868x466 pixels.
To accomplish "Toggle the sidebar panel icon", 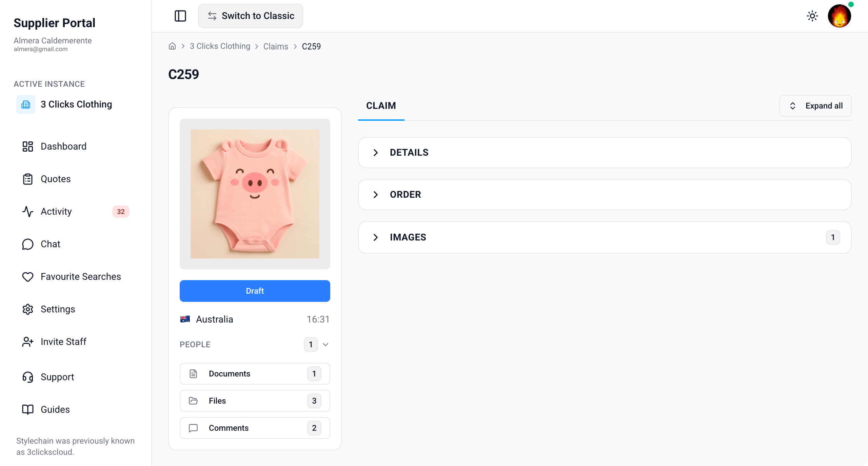I will coord(180,16).
